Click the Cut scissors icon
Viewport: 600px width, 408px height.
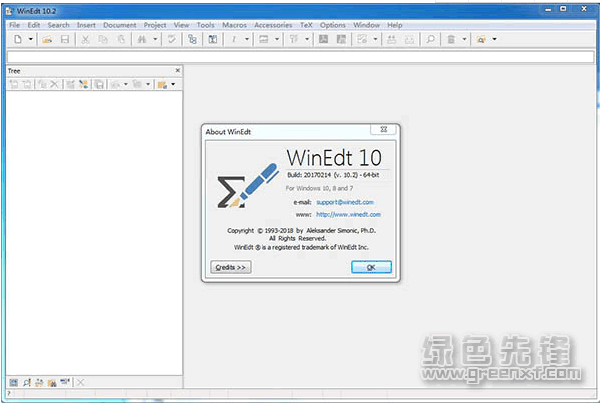tap(85, 39)
